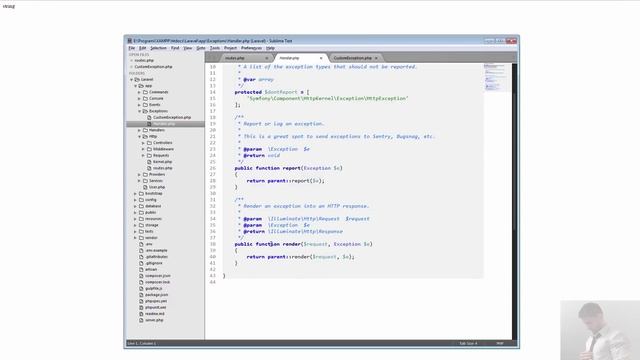This screenshot has height=360, width=640.
Task: Click the package.json file icon
Action: click(141, 295)
